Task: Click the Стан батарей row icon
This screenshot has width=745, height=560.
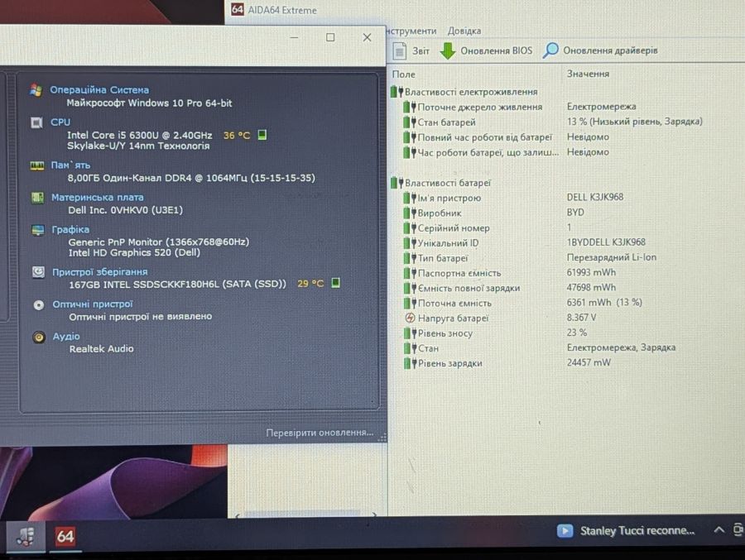Action: coord(410,122)
